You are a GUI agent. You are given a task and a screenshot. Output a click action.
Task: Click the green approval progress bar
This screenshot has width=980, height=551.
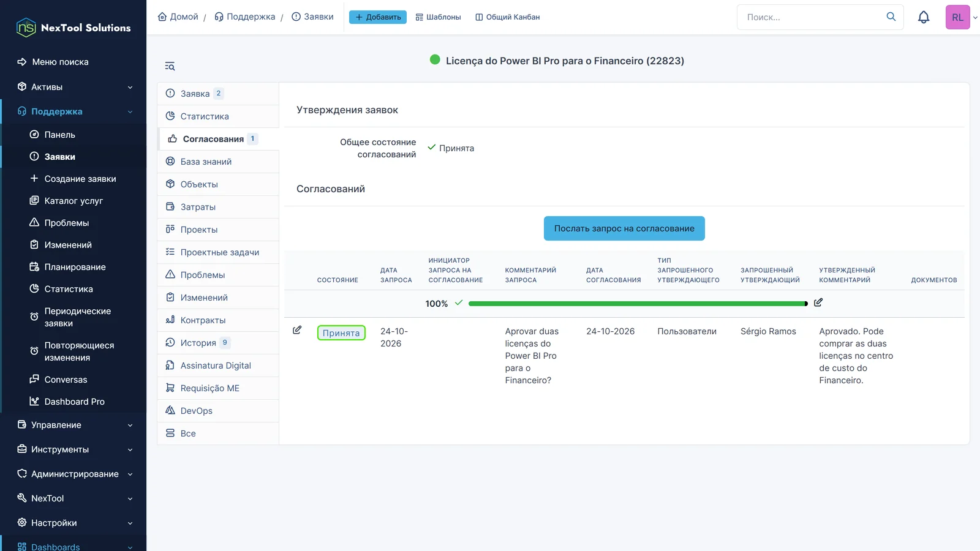(x=638, y=304)
